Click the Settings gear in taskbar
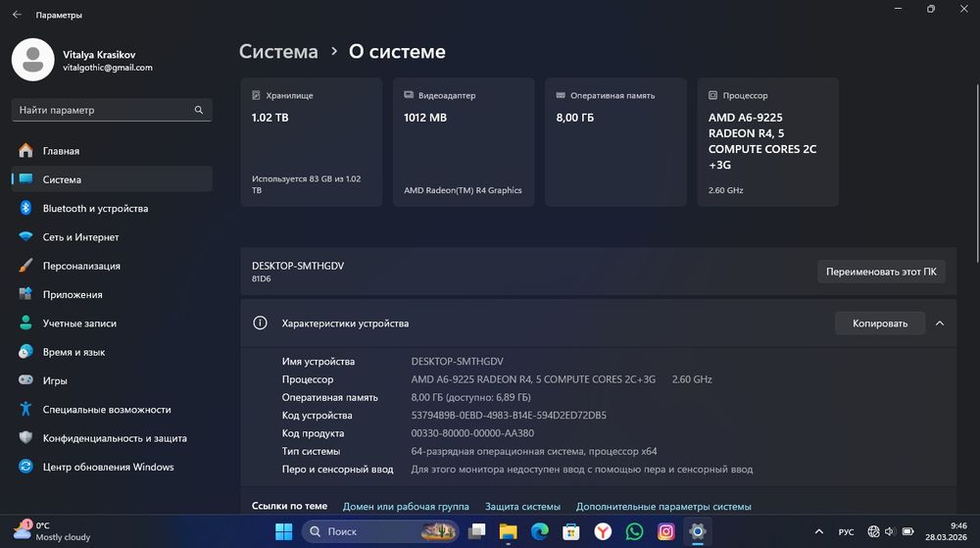This screenshot has height=548, width=980. pyautogui.click(x=698, y=531)
